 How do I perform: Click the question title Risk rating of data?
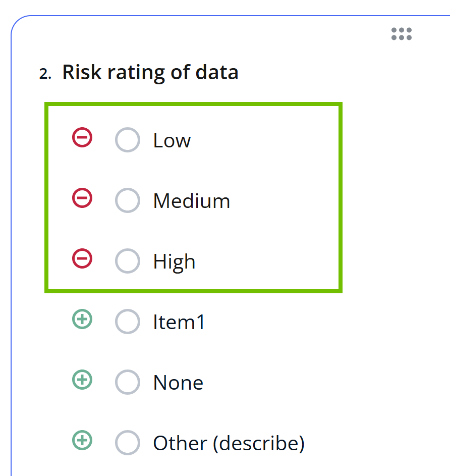coord(150,72)
